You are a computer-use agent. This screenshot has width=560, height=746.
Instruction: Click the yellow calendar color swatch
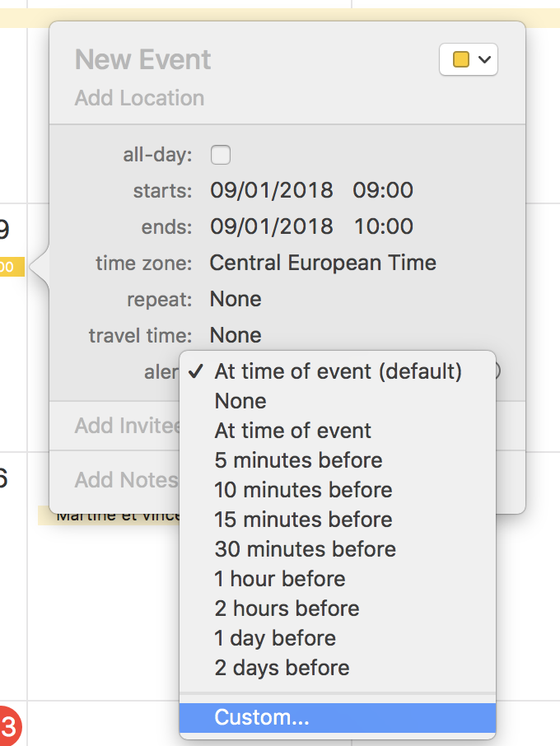coord(461,59)
